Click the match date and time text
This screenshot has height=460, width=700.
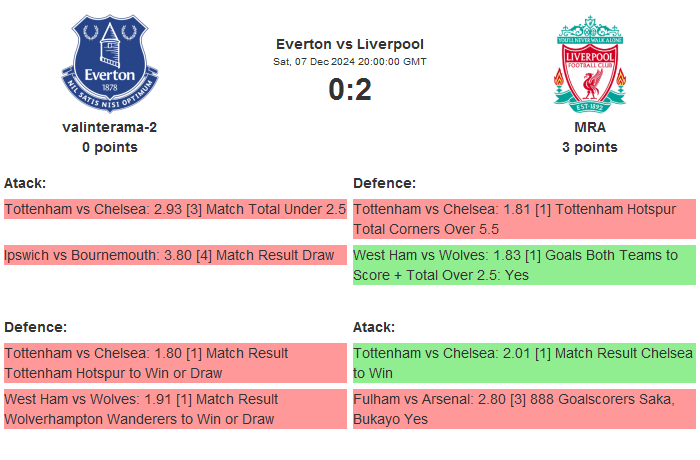coord(350,62)
